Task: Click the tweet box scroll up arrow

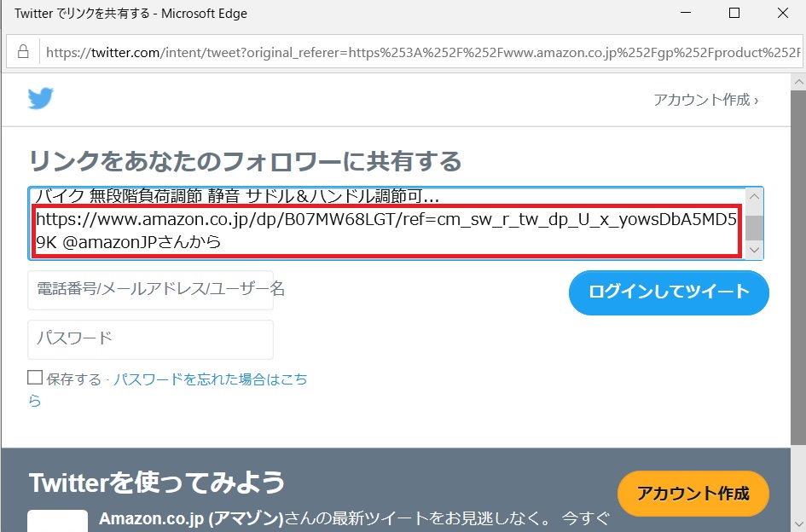Action: 754,196
